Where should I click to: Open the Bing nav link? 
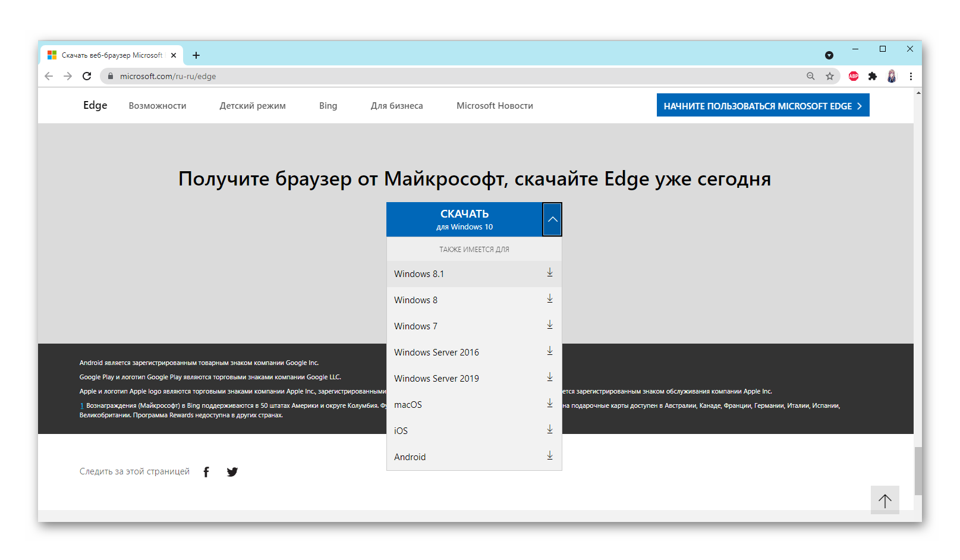[328, 106]
